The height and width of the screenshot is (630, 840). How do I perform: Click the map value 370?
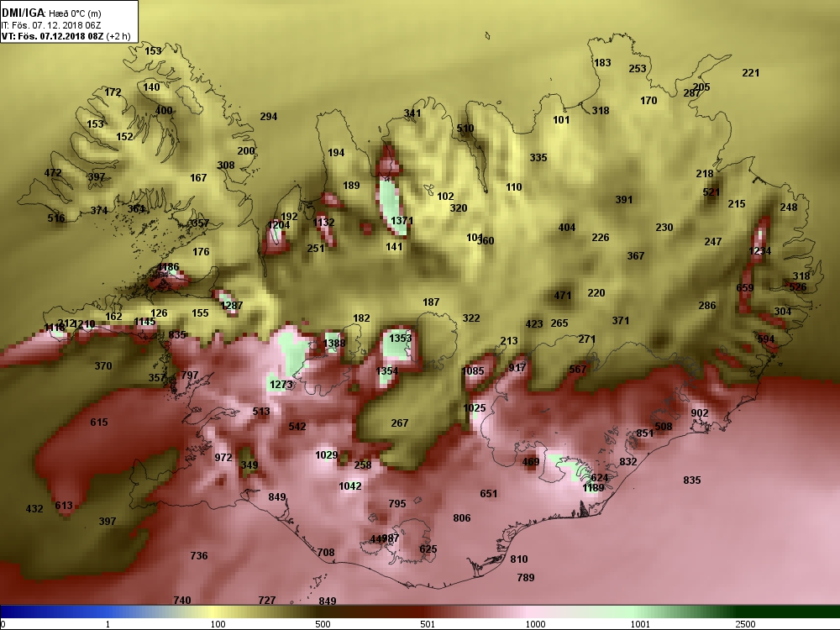103,366
